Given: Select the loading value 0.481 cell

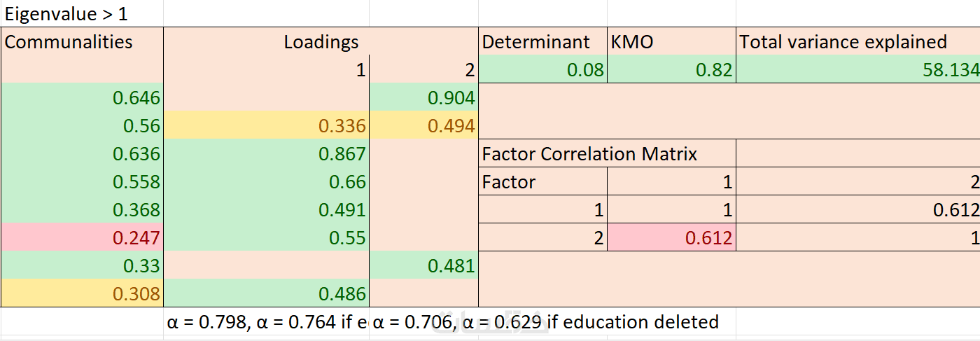Looking at the screenshot, I should pyautogui.click(x=423, y=265).
